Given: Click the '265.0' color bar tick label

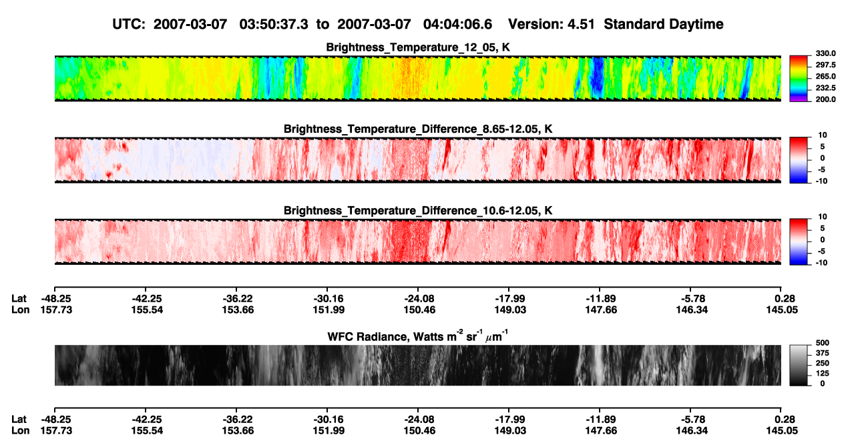Looking at the screenshot, I should click(x=826, y=77).
